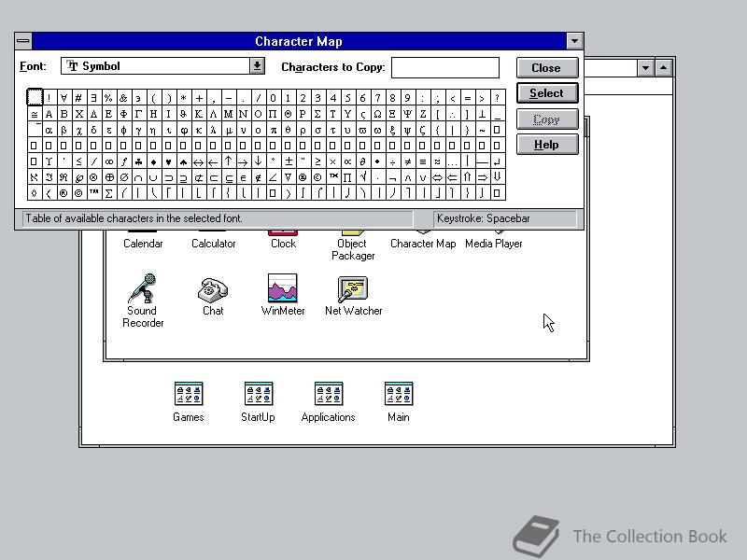Click the Character Map icon label

pos(423,244)
